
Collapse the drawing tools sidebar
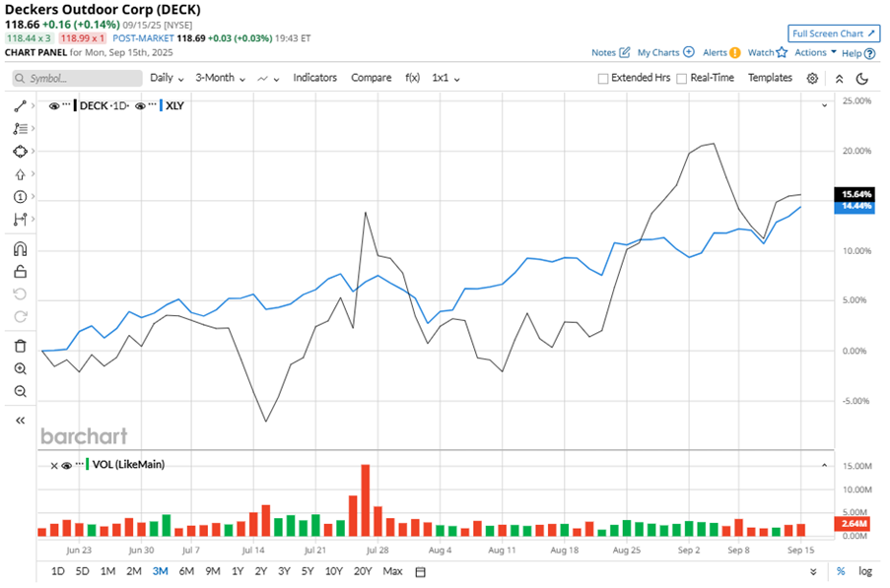tap(20, 421)
